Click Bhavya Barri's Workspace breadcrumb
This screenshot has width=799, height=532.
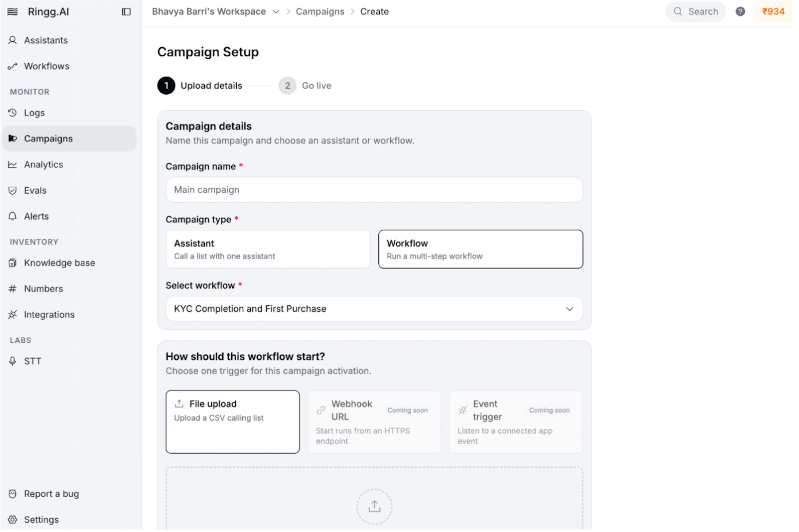pos(209,11)
